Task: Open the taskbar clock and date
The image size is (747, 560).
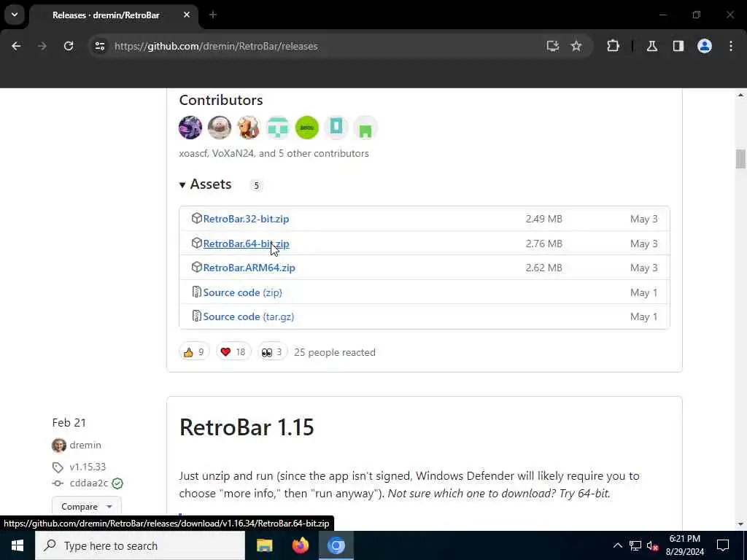Action: pyautogui.click(x=684, y=545)
